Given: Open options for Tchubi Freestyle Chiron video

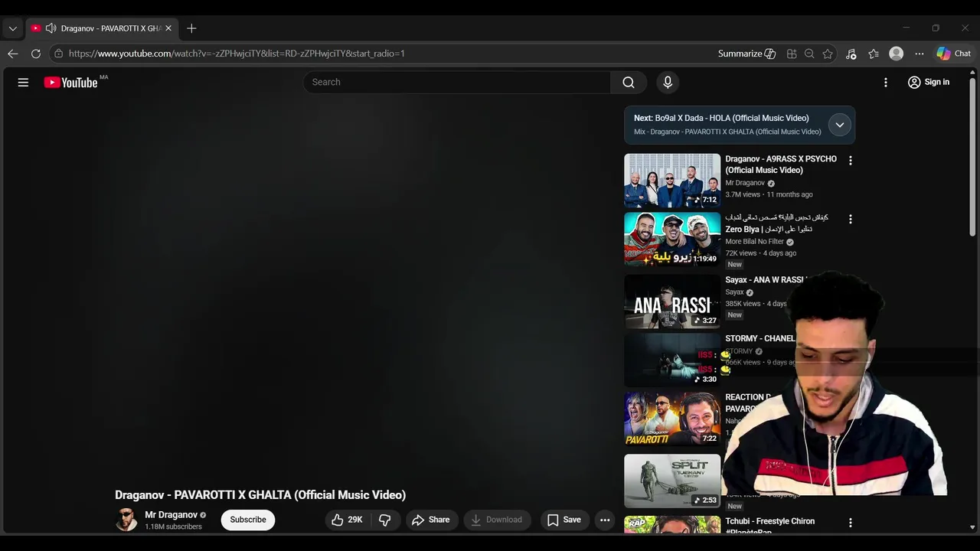Looking at the screenshot, I should (850, 523).
